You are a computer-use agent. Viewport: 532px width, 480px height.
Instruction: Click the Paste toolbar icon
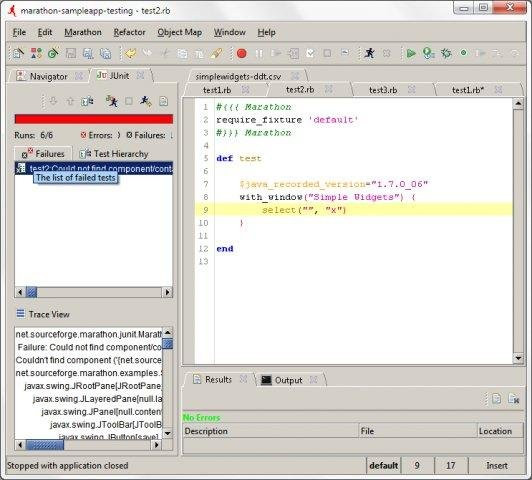(x=200, y=54)
